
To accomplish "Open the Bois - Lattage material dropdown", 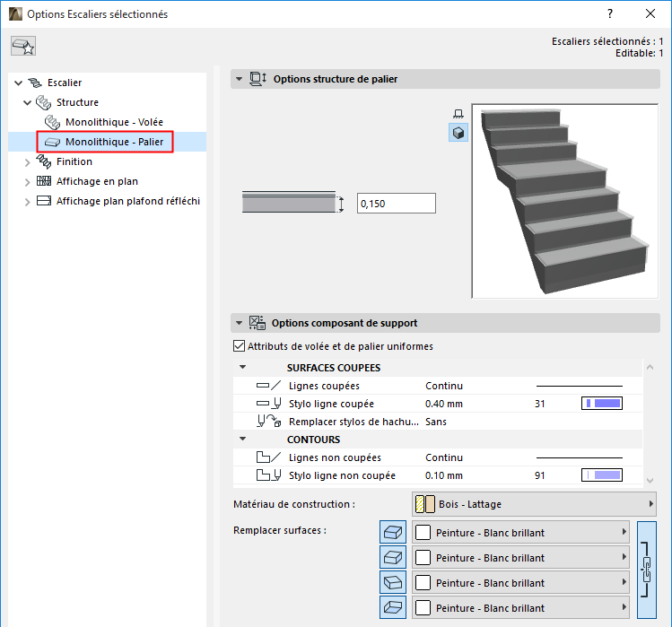I will pyautogui.click(x=534, y=504).
